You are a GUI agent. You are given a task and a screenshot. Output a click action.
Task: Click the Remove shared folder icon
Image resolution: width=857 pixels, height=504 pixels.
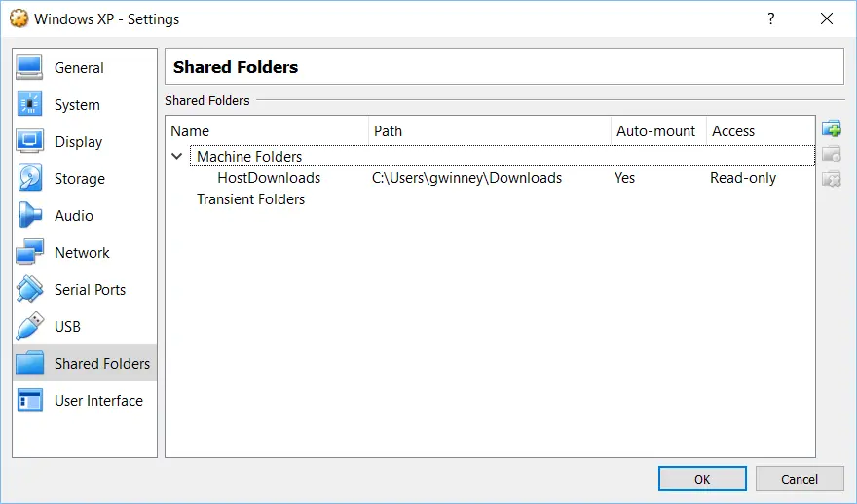(832, 179)
